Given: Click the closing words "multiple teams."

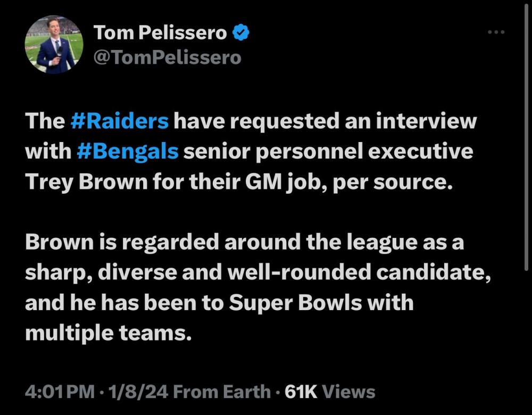Looking at the screenshot, I should coord(107,333).
